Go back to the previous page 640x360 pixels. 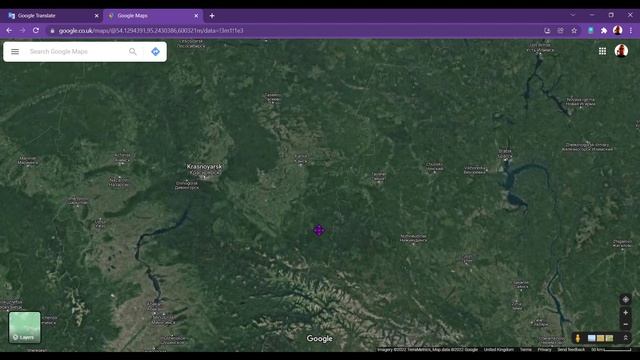click(x=9, y=30)
